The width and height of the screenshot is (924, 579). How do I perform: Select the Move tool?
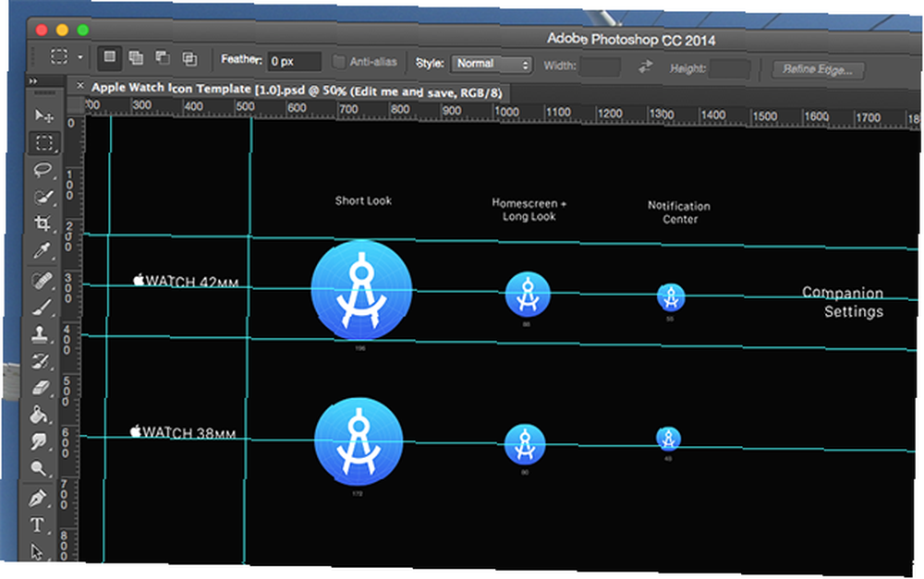(44, 115)
